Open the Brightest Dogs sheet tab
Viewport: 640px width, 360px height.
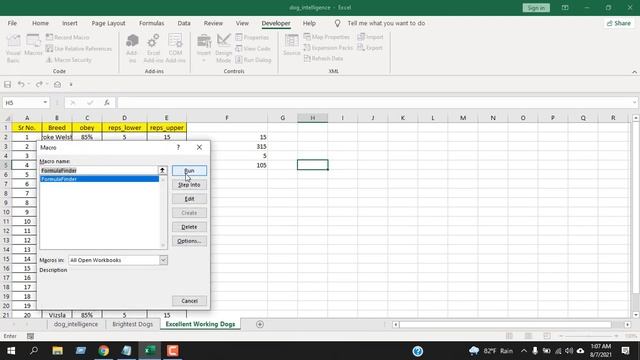132,324
